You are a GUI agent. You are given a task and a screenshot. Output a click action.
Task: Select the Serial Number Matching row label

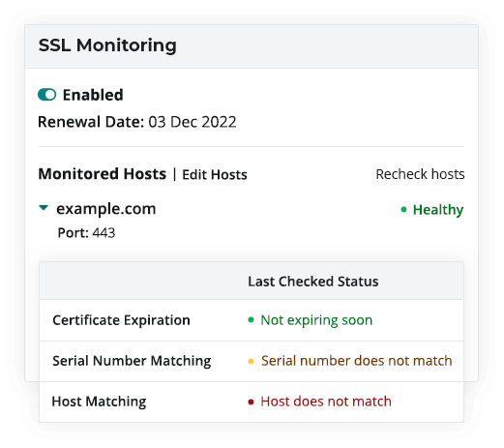click(132, 361)
